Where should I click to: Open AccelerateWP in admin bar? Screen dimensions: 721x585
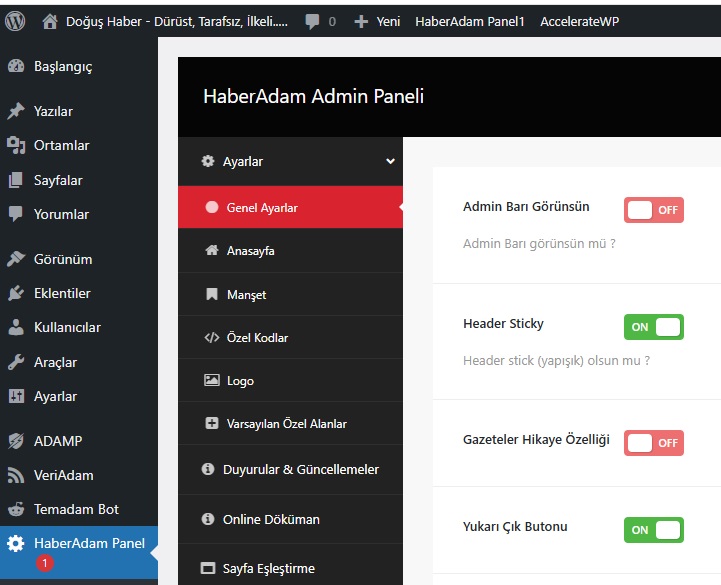579,22
